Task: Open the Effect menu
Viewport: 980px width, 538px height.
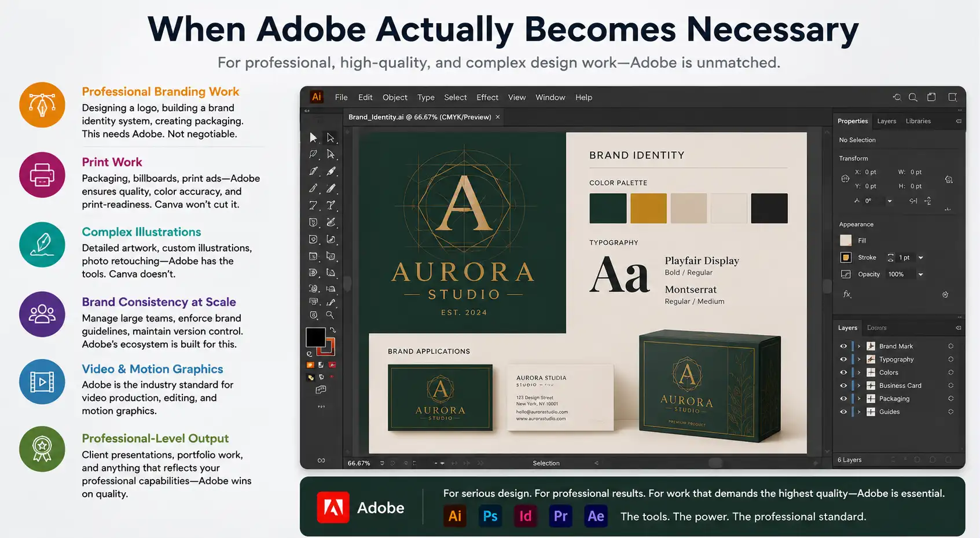Action: pos(487,97)
